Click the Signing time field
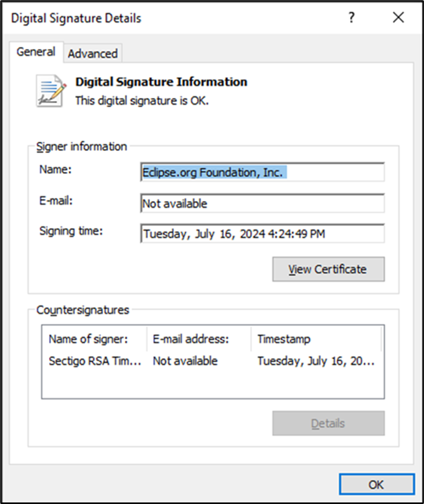The height and width of the screenshot is (504, 424). coord(263,234)
